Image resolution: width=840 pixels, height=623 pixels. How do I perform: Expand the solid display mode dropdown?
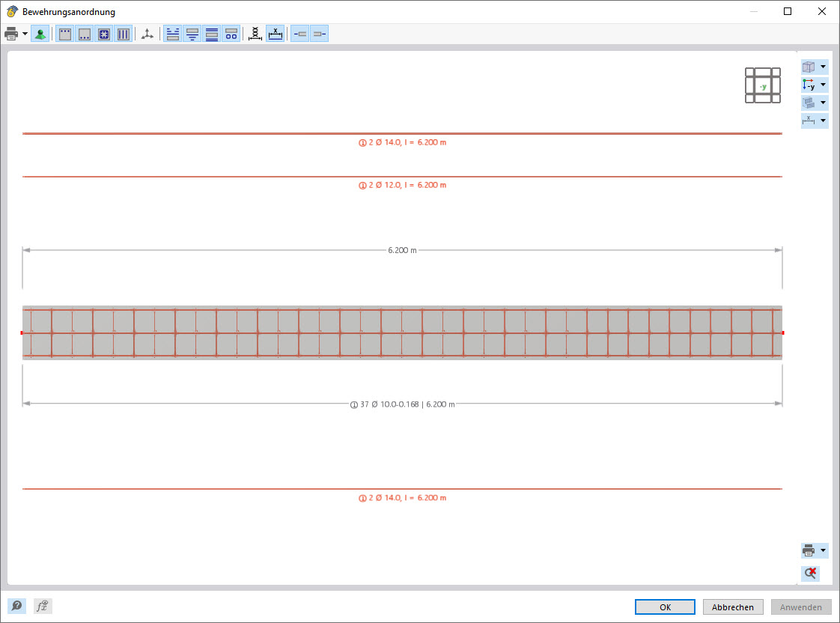coord(824,103)
